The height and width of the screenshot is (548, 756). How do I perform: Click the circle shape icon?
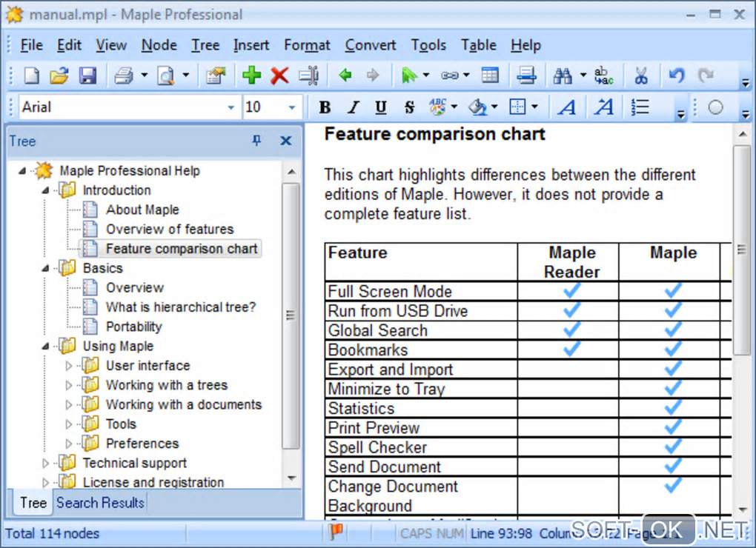(x=715, y=107)
